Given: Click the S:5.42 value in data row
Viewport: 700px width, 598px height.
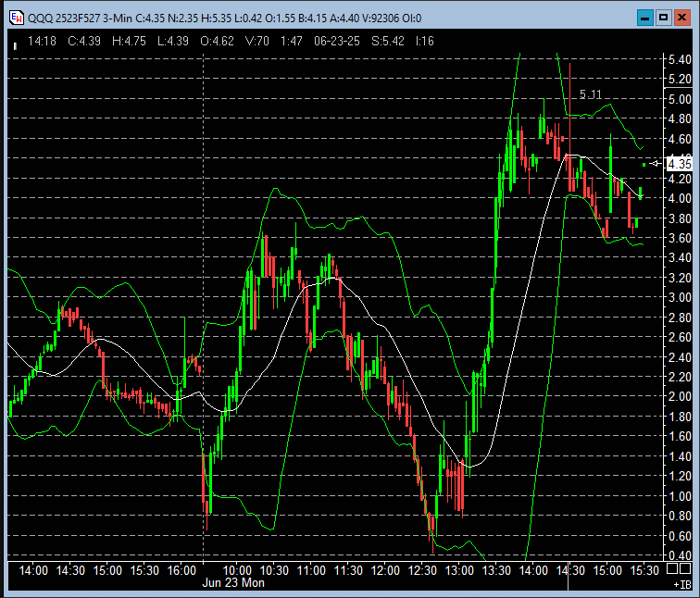Looking at the screenshot, I should coord(387,41).
